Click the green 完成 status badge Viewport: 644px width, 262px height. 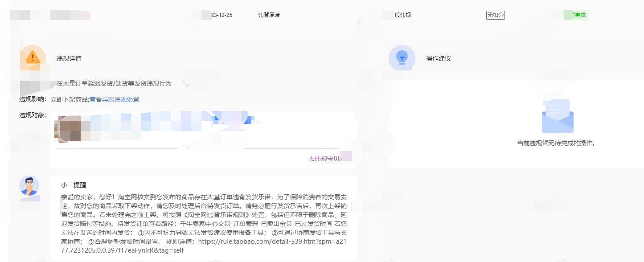click(x=576, y=15)
